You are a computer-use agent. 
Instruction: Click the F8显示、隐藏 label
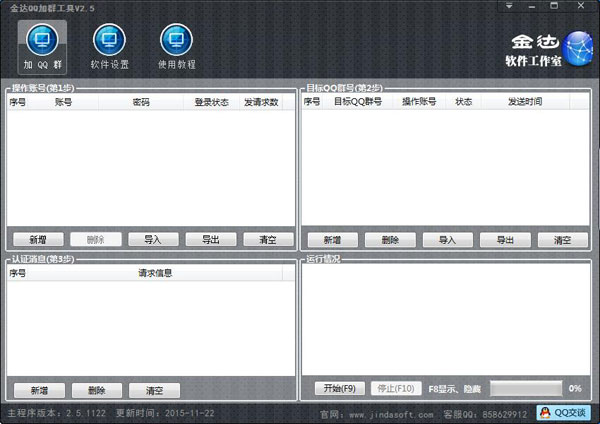pos(455,389)
